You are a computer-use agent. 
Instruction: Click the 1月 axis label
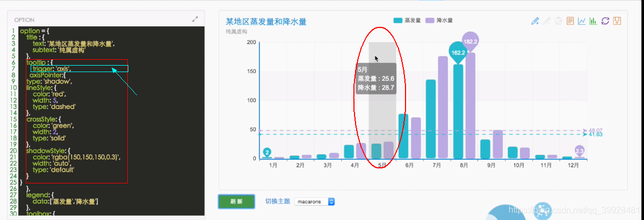[273, 166]
